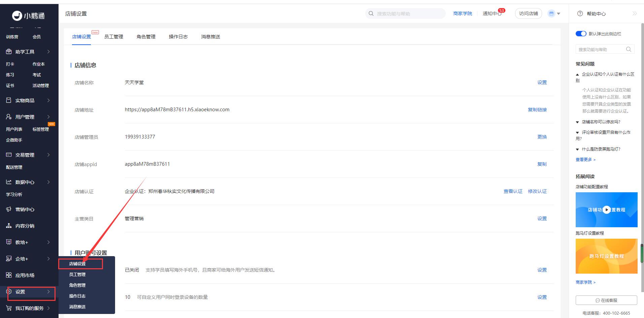
Task: Click the 应用市场 grid icon
Action: (9, 275)
